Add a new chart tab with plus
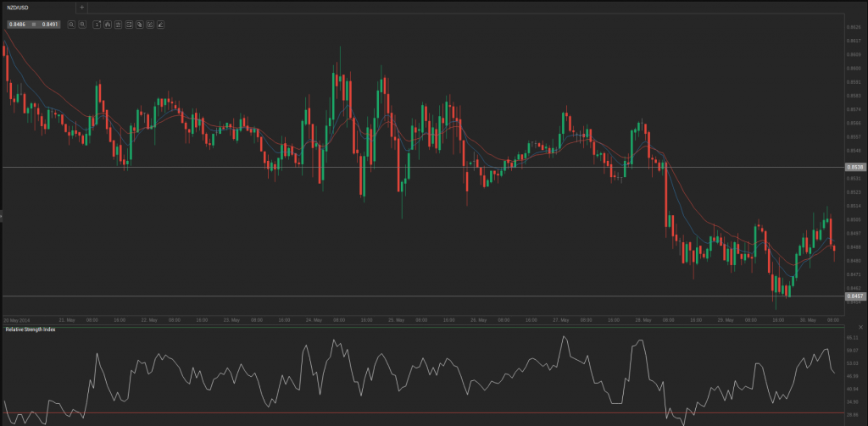Screen dimensions: 868x426 pyautogui.click(x=81, y=7)
